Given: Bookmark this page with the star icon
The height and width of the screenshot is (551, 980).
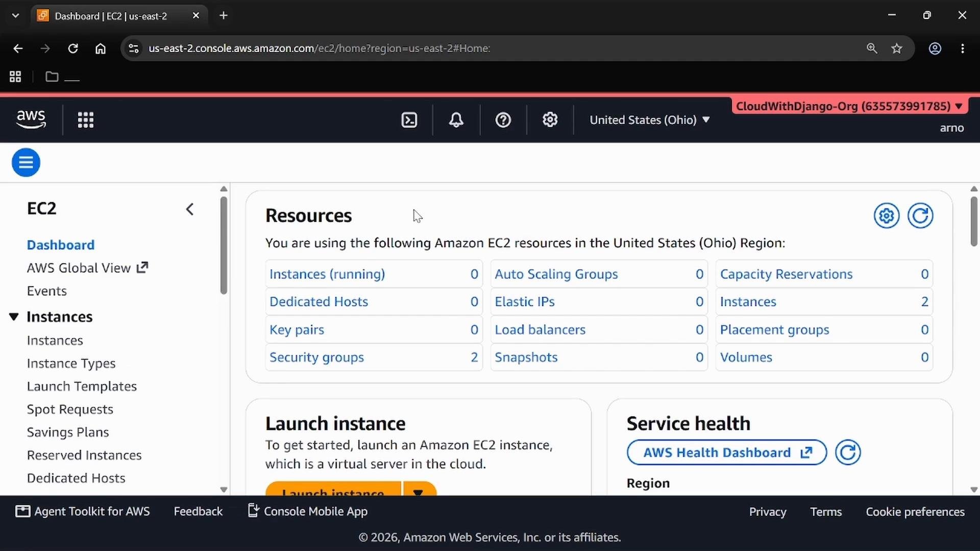Looking at the screenshot, I should coord(897,48).
